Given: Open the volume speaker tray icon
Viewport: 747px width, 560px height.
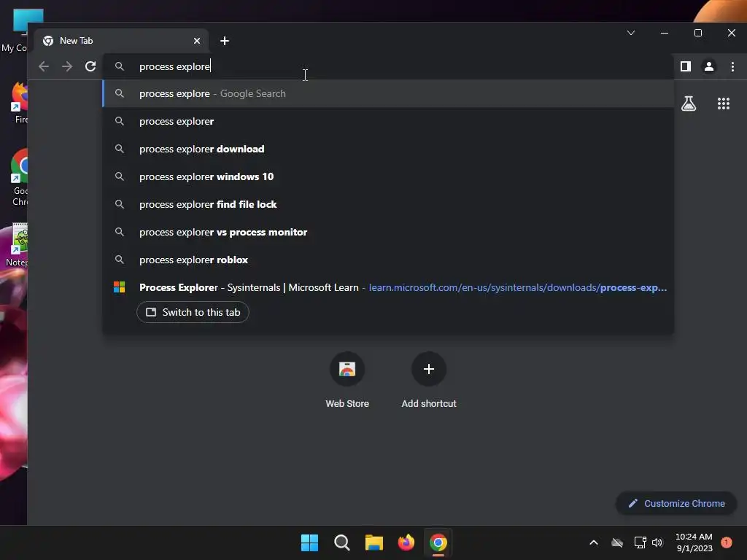Looking at the screenshot, I should (657, 542).
